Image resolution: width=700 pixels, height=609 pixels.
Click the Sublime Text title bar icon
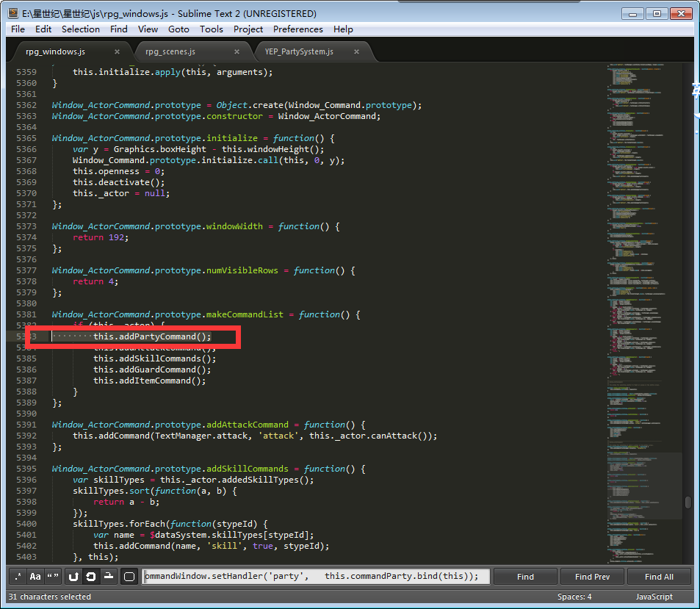[x=13, y=13]
